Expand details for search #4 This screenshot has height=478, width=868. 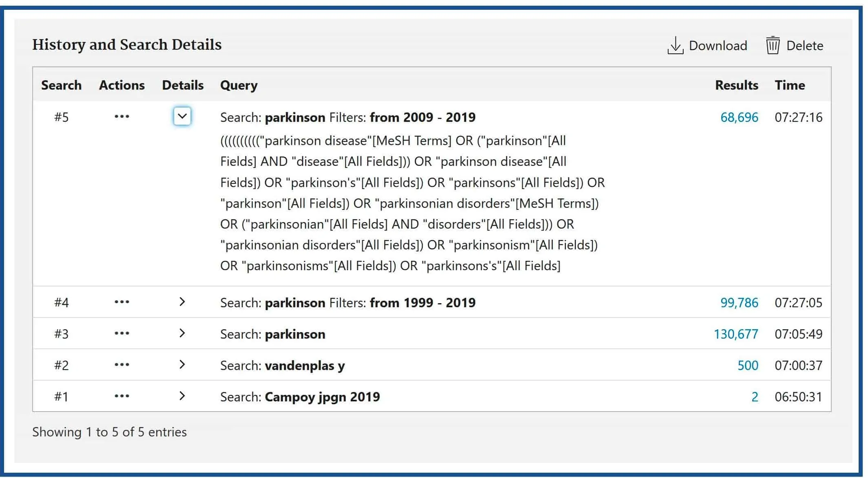182,302
